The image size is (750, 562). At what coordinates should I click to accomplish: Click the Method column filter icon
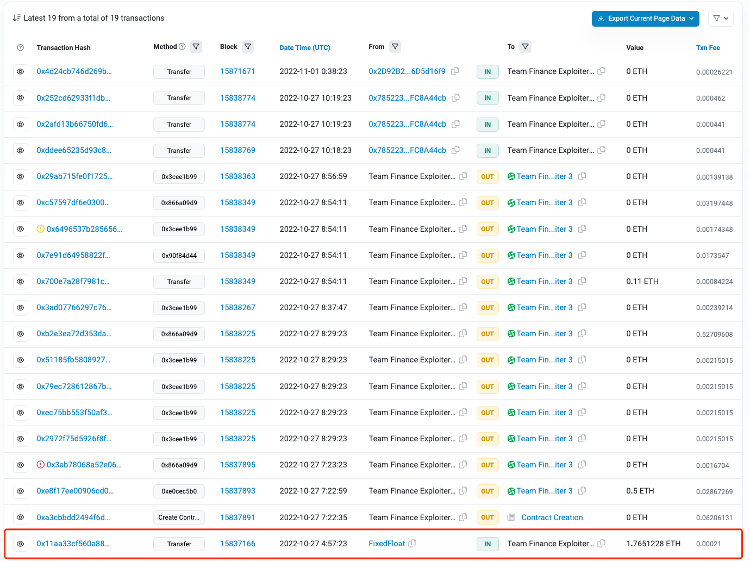coord(196,47)
